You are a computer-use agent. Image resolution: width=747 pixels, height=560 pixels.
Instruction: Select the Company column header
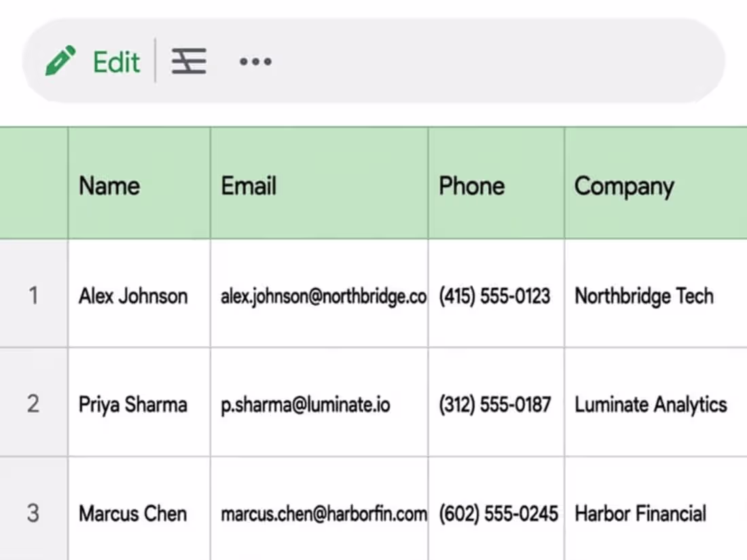[x=656, y=183]
